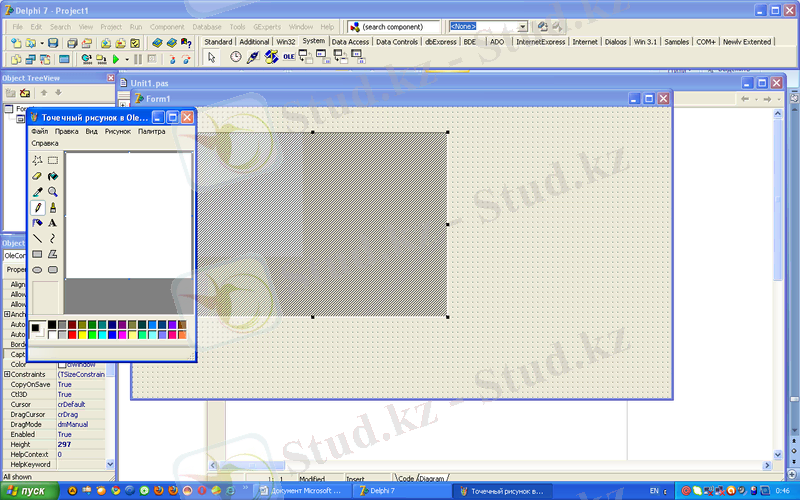Click the DragMode value dmManual
Image resolution: width=800 pixels, height=500 pixels.
click(x=81, y=424)
